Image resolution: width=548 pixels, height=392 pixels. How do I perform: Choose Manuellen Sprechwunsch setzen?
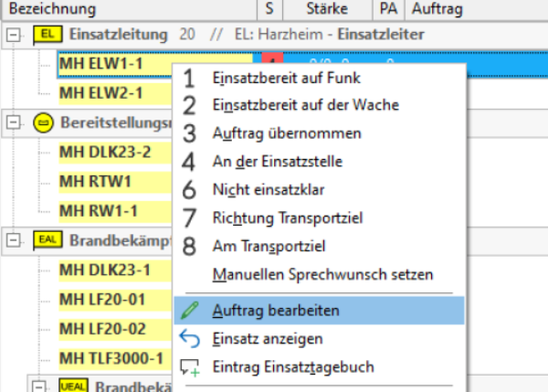click(322, 274)
